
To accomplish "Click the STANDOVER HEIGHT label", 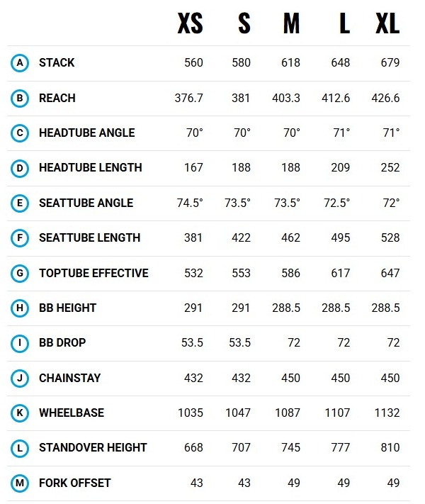I will click(93, 447).
